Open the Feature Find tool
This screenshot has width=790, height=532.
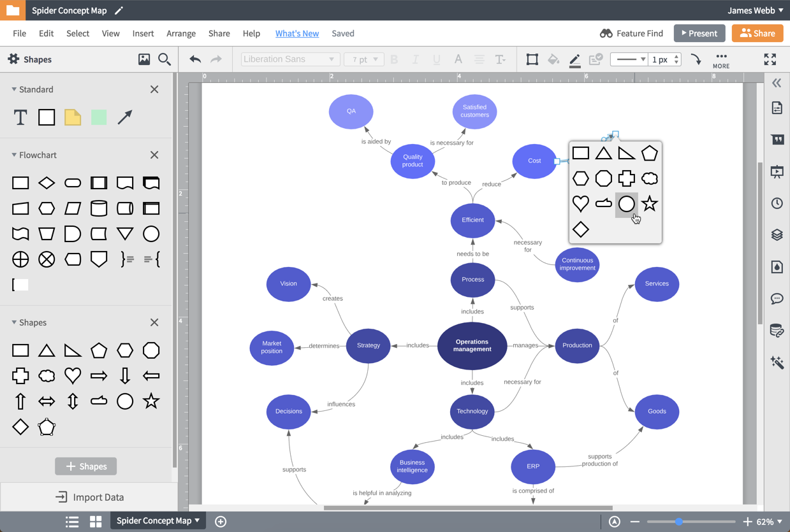[631, 33]
